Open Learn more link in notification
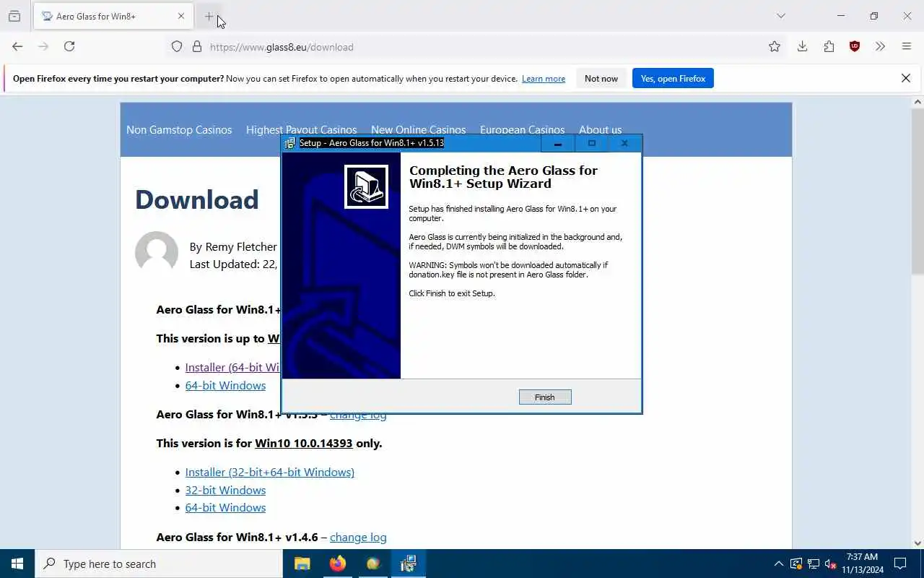The image size is (924, 578). click(x=544, y=79)
